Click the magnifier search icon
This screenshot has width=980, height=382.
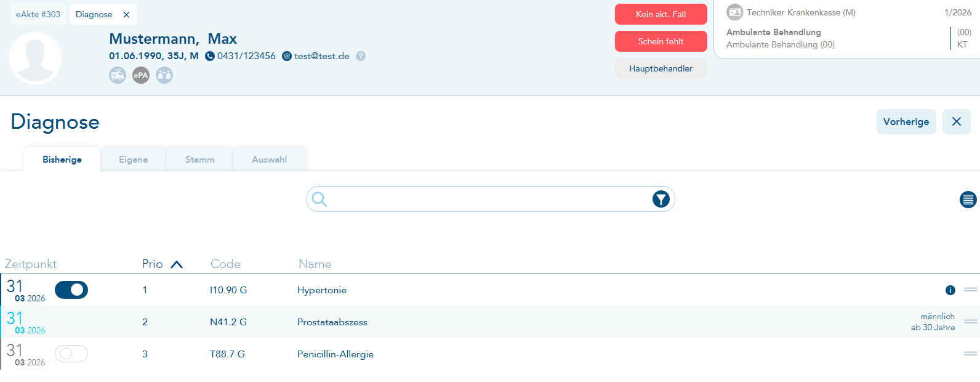point(319,199)
